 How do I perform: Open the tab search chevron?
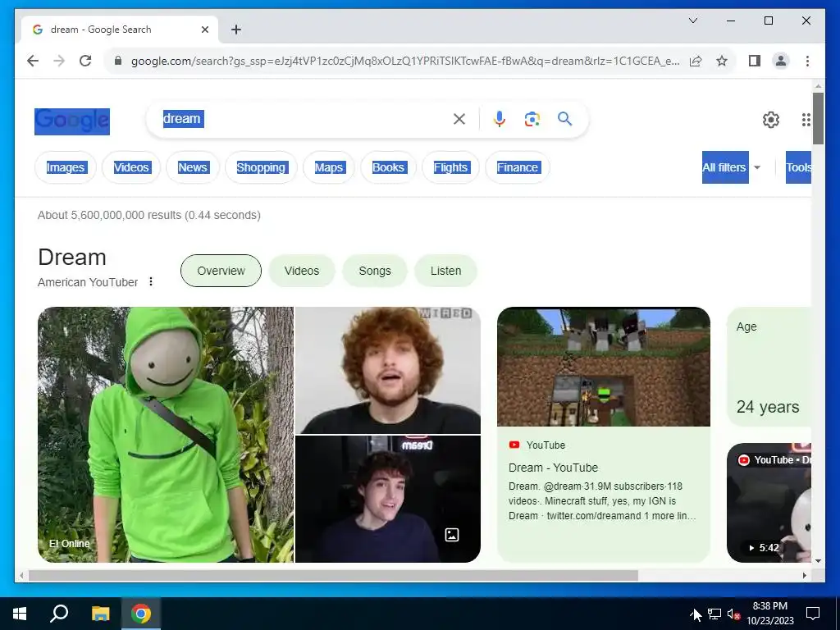click(692, 21)
